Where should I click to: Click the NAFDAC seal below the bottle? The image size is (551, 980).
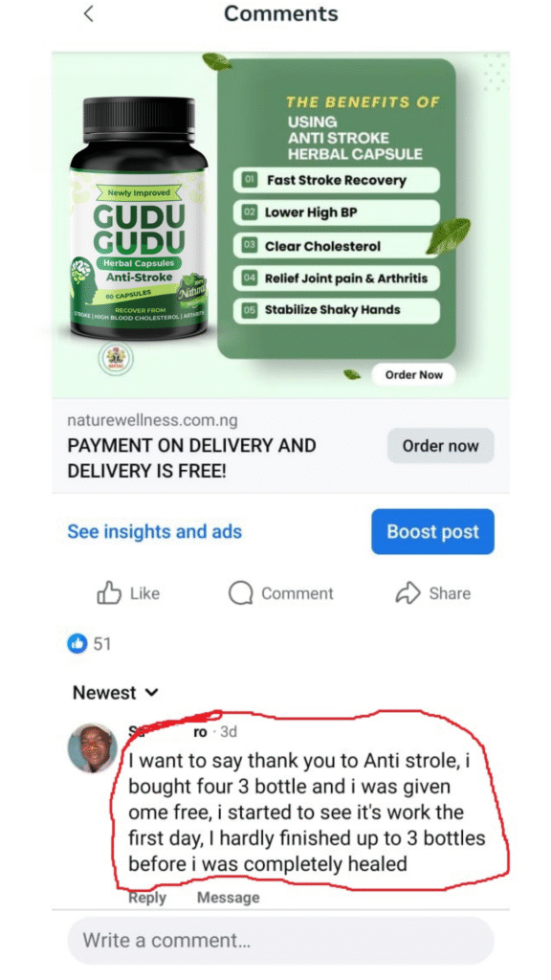coord(116,358)
